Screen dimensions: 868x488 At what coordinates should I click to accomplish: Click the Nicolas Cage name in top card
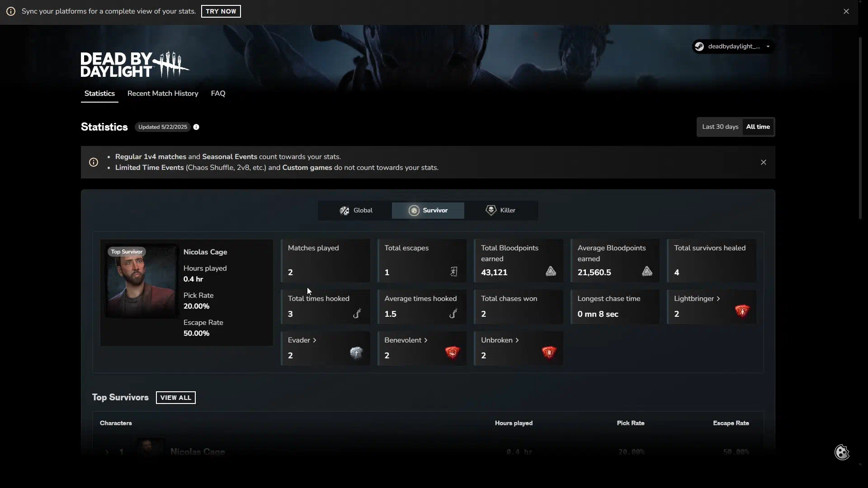coord(205,252)
